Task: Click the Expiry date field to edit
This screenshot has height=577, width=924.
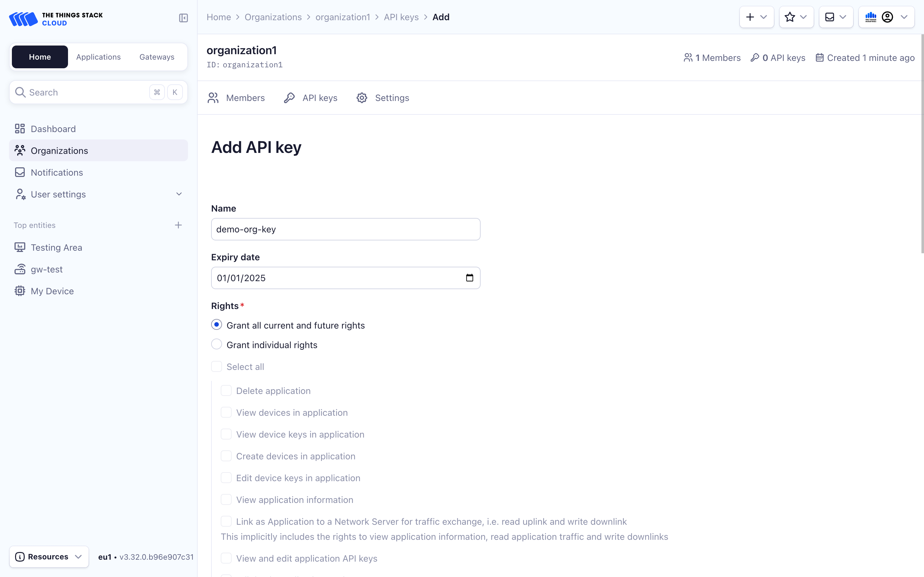Action: 346,278
